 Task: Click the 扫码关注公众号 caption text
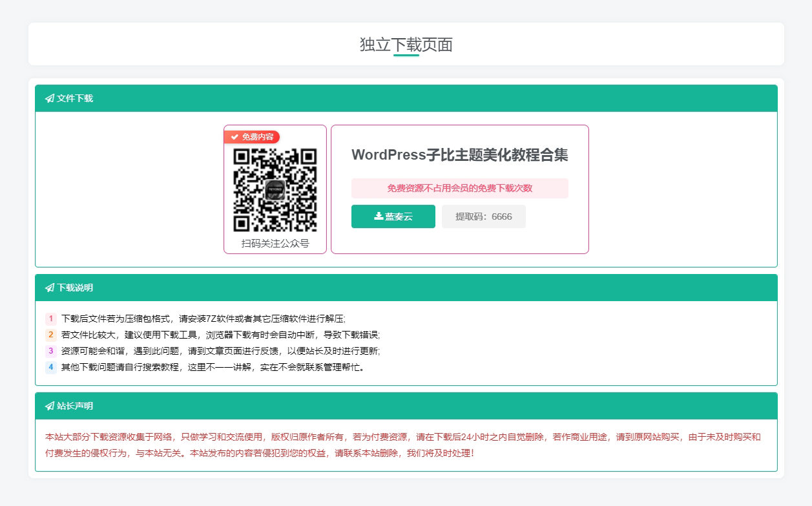point(275,244)
